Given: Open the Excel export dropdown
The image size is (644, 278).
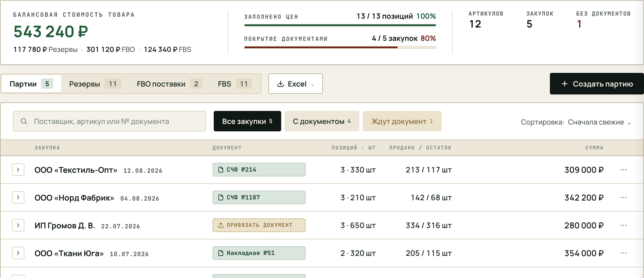Looking at the screenshot, I should [x=295, y=84].
